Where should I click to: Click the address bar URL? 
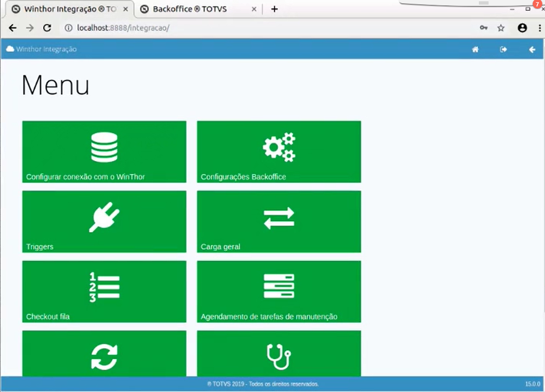pyautogui.click(x=123, y=28)
